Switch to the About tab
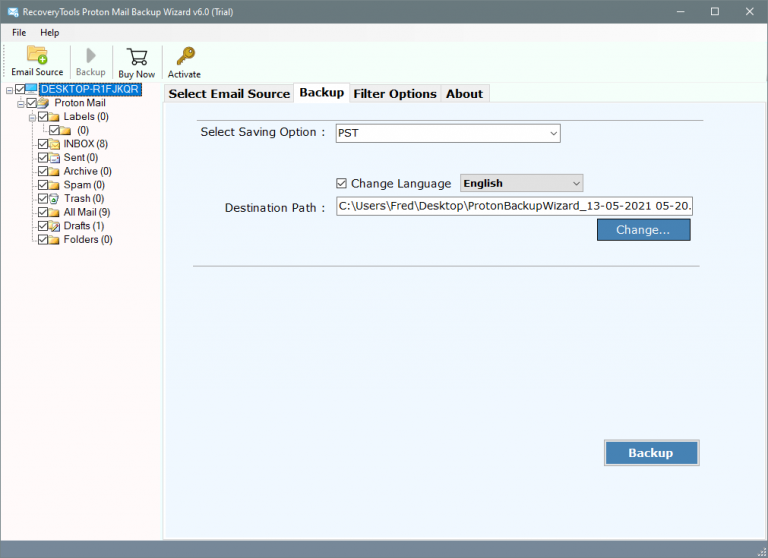This screenshot has height=558, width=768. pyautogui.click(x=464, y=94)
